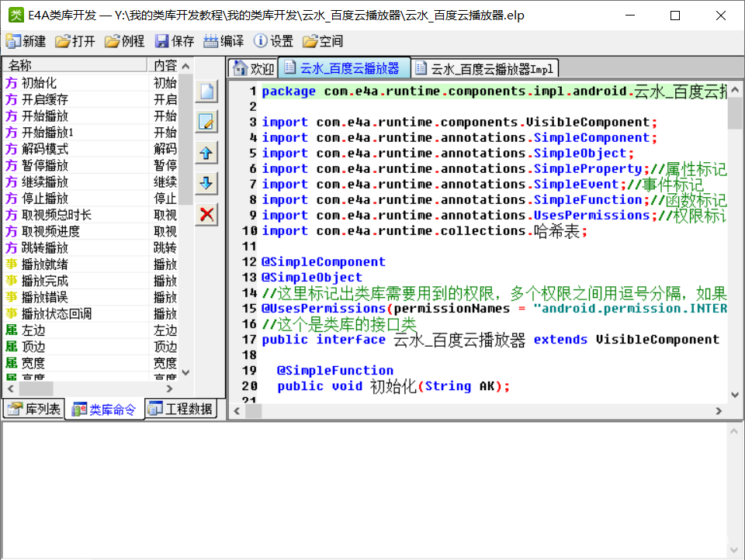Open 设置 (Settings) from the toolbar
The height and width of the screenshot is (560, 745).
pos(273,41)
